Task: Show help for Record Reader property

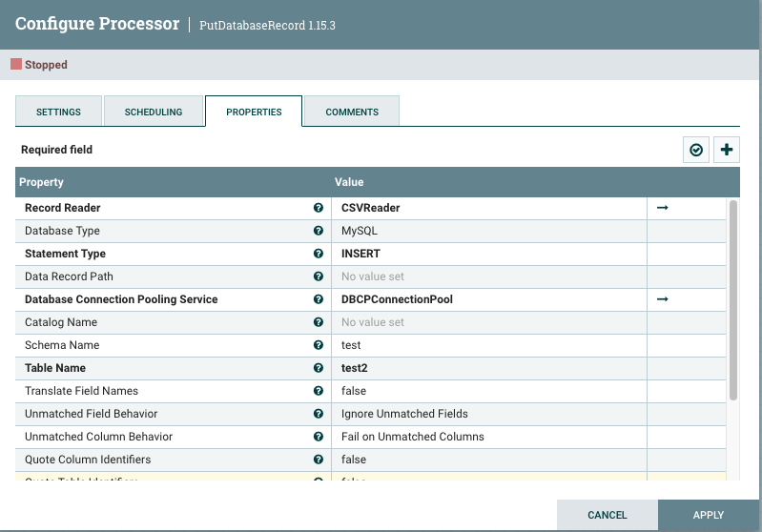Action: [x=319, y=208]
